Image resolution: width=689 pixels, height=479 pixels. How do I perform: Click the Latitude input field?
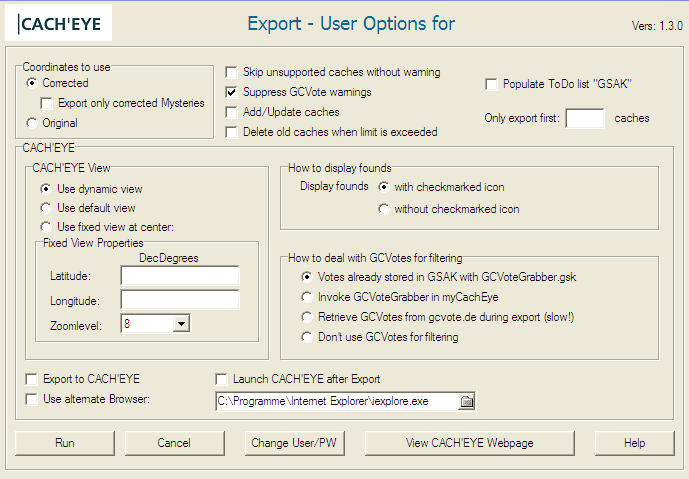[180, 276]
